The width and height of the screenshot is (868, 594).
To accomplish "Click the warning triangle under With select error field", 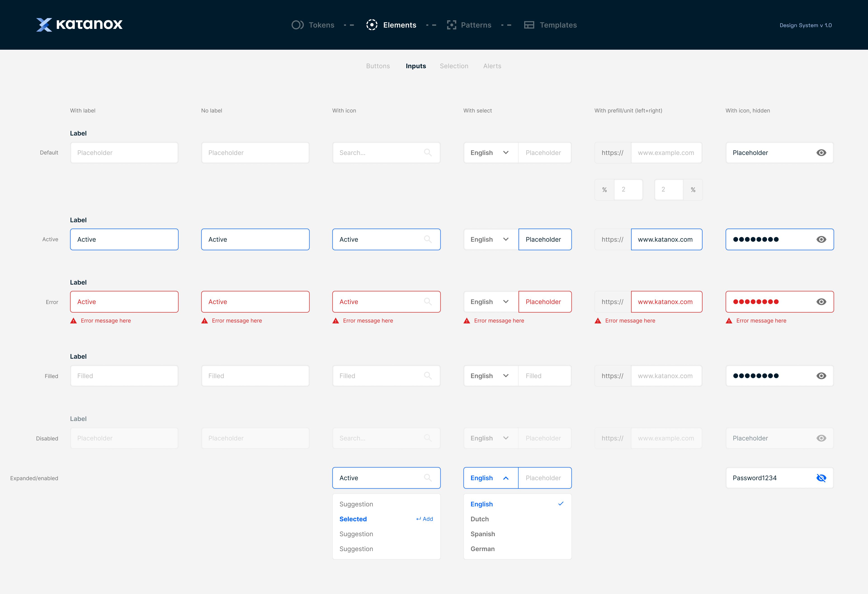I will pyautogui.click(x=467, y=320).
